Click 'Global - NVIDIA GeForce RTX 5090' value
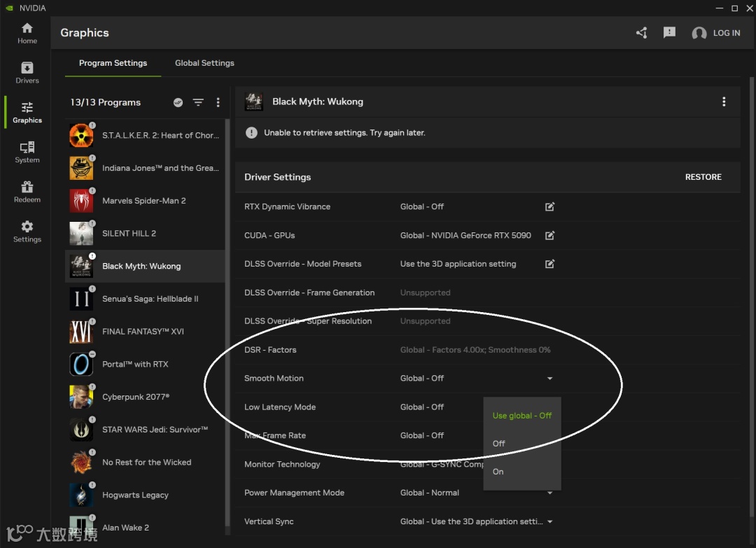Viewport: 756px width, 548px height. click(465, 235)
